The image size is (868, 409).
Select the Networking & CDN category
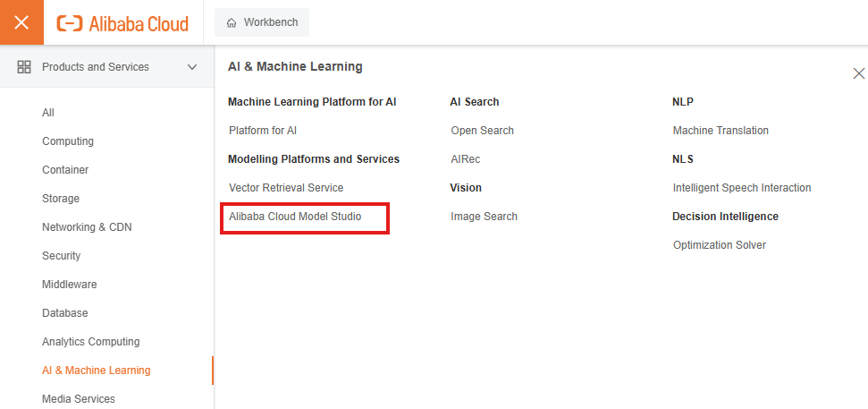click(87, 227)
